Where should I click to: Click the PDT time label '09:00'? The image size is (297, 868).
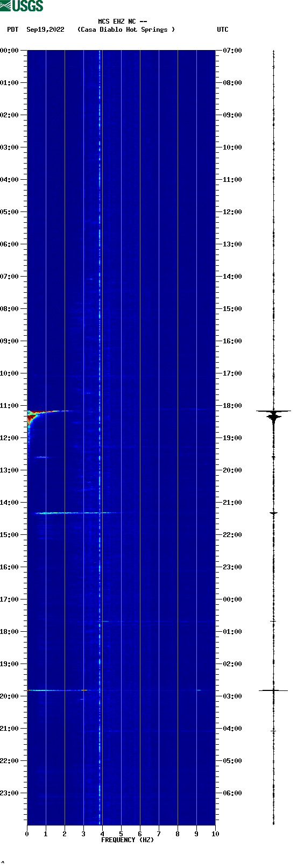point(10,341)
